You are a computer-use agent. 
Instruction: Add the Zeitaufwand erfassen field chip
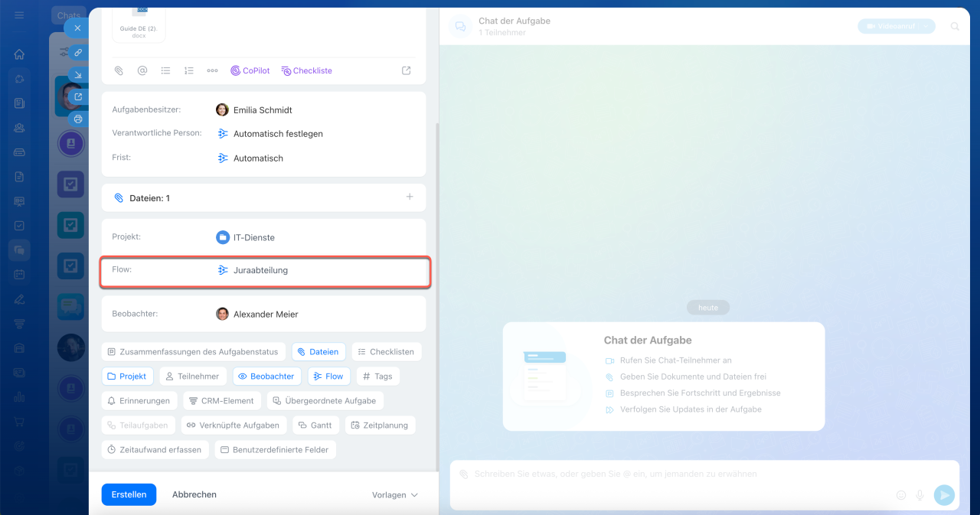[155, 450]
